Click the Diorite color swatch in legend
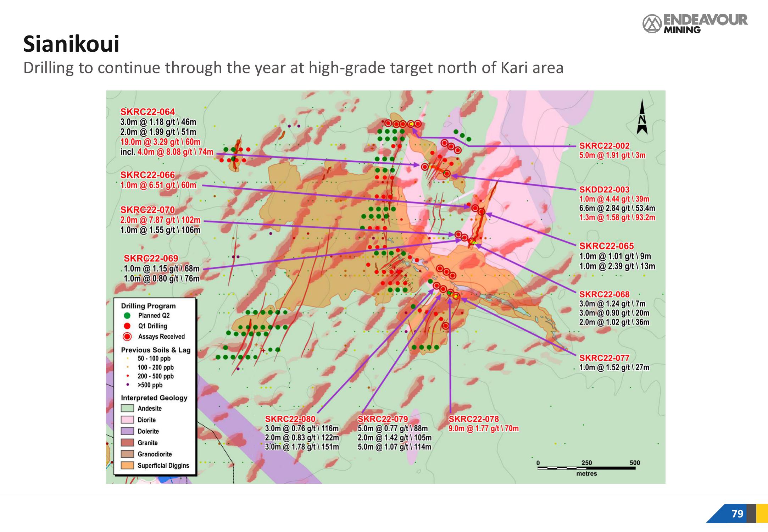Screen dimensions: 768x532 coord(127,420)
